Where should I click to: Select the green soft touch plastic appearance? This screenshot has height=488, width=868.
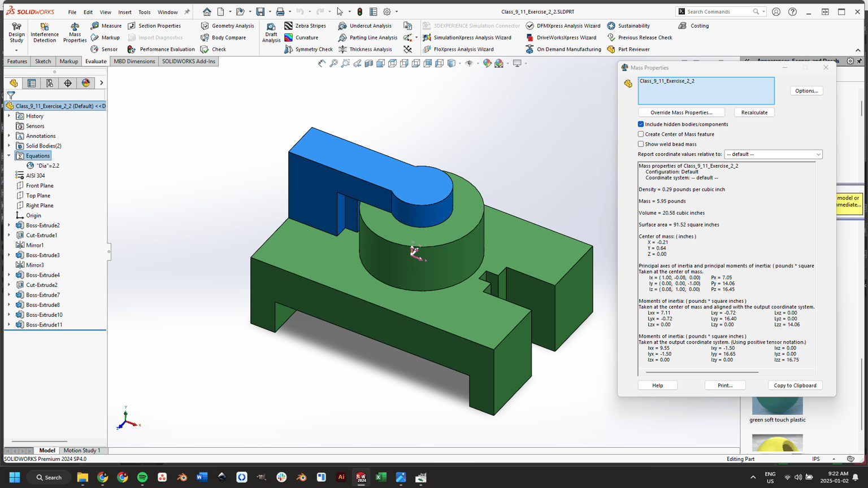778,410
